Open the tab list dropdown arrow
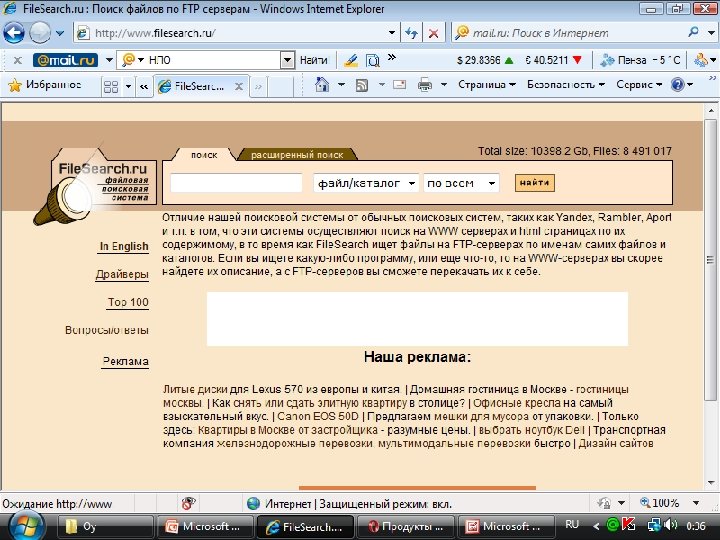The width and height of the screenshot is (720, 540). tap(129, 86)
